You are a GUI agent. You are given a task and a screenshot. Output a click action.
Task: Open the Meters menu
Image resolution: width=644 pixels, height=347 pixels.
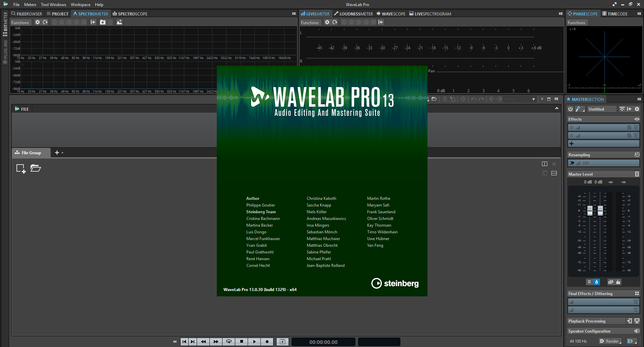point(30,5)
